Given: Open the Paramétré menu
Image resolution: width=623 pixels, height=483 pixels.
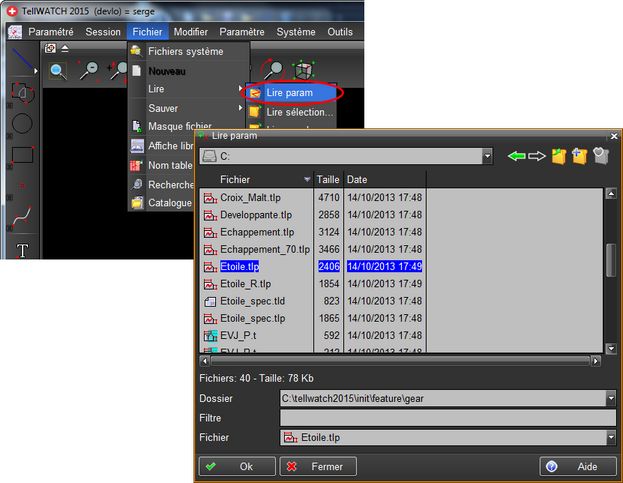Looking at the screenshot, I should pyautogui.click(x=51, y=32).
